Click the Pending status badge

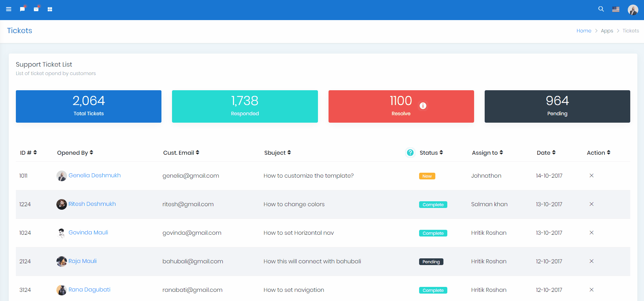431,262
